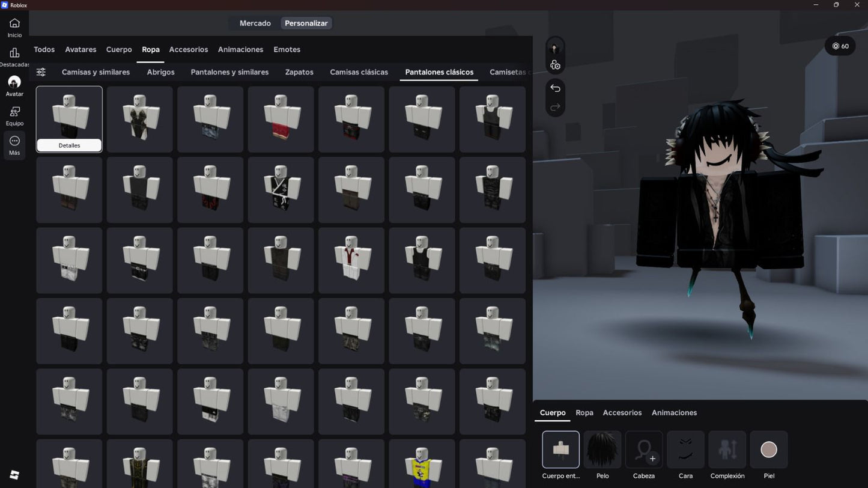Check the Robux balance of 60
Image resolution: width=868 pixels, height=488 pixels.
[x=840, y=46]
